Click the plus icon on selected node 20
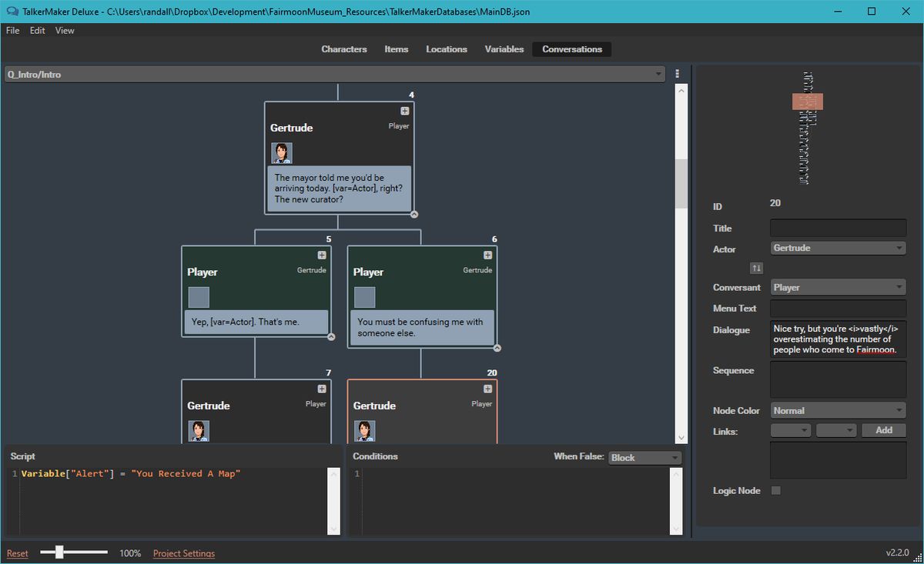 coord(486,389)
